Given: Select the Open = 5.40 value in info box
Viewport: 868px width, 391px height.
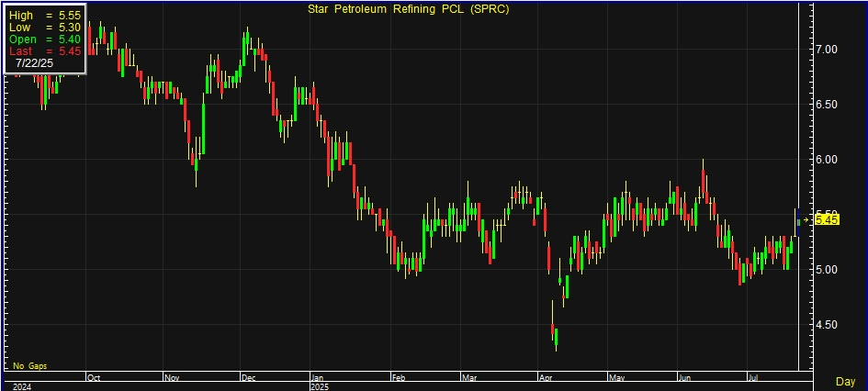Looking at the screenshot, I should tap(45, 39).
